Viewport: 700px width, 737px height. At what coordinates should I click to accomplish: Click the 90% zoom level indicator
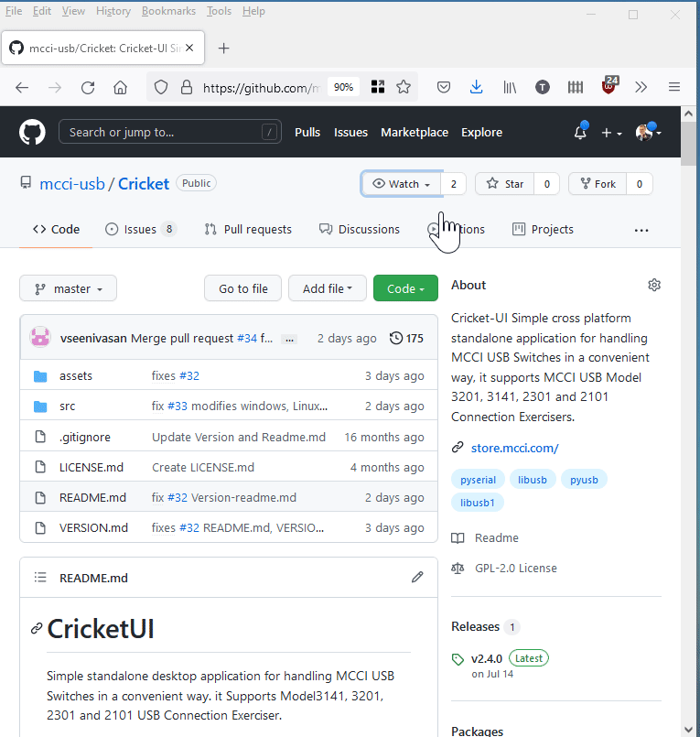[x=343, y=87]
